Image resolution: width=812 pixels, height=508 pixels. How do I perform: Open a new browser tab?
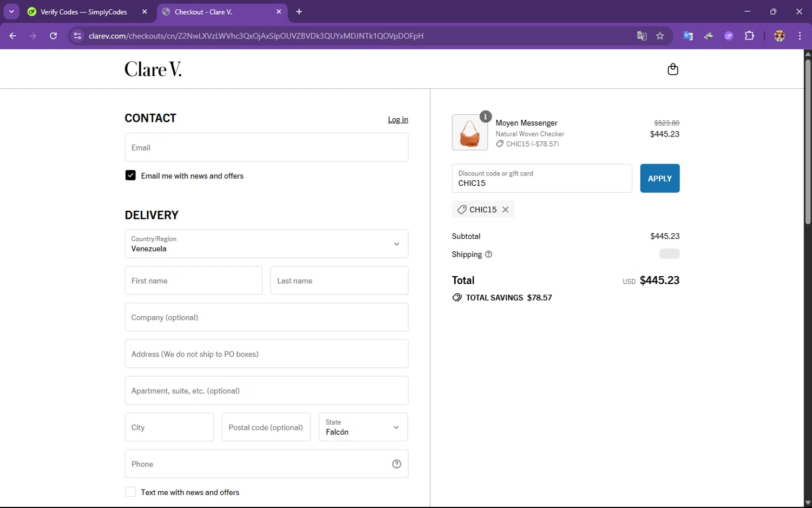(x=299, y=11)
